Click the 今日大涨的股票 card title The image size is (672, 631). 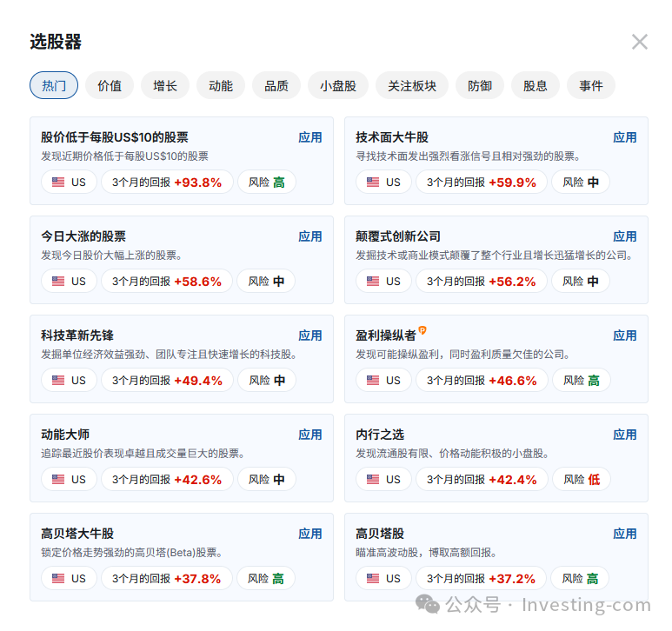point(83,236)
